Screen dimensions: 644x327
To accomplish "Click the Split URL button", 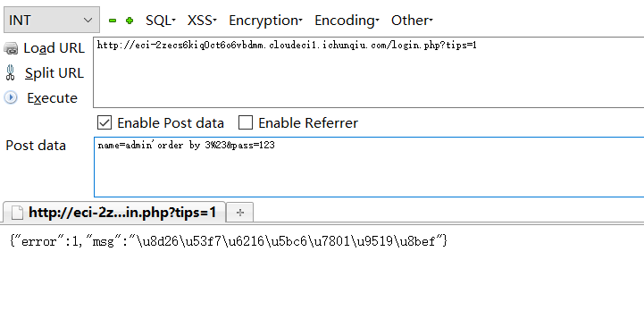I will pyautogui.click(x=44, y=72).
